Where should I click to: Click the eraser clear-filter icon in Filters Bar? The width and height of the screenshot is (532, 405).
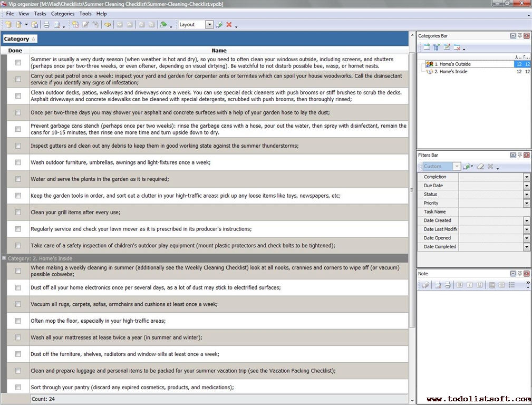(480, 167)
